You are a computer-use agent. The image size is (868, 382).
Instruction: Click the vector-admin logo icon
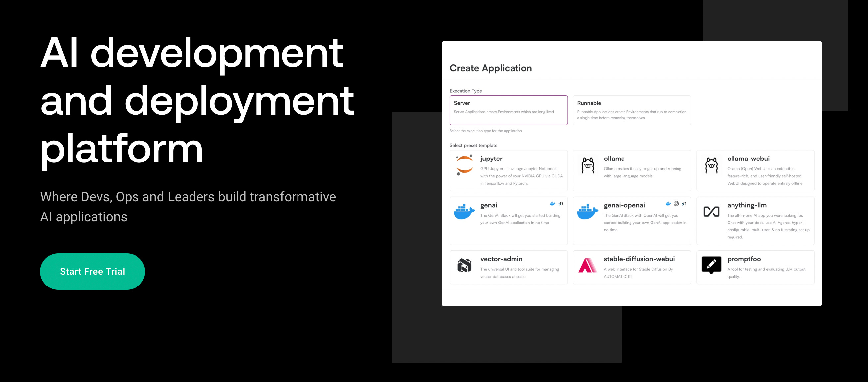point(464,265)
